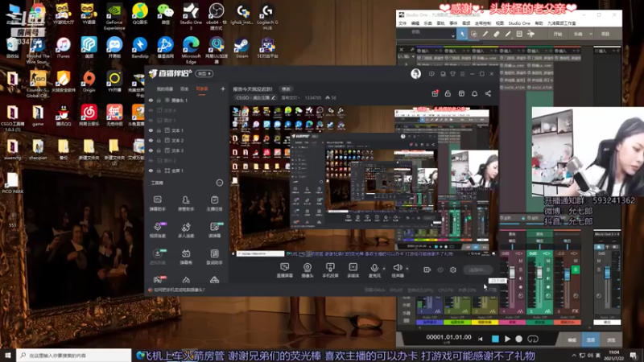Open the 房管助手 tool icon

(x=186, y=204)
